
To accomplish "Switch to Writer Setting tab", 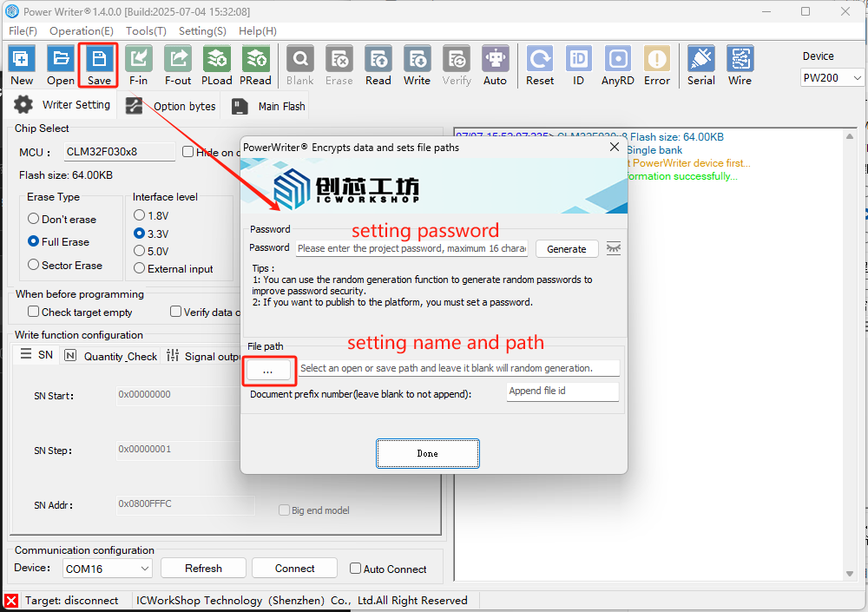I will (62, 105).
